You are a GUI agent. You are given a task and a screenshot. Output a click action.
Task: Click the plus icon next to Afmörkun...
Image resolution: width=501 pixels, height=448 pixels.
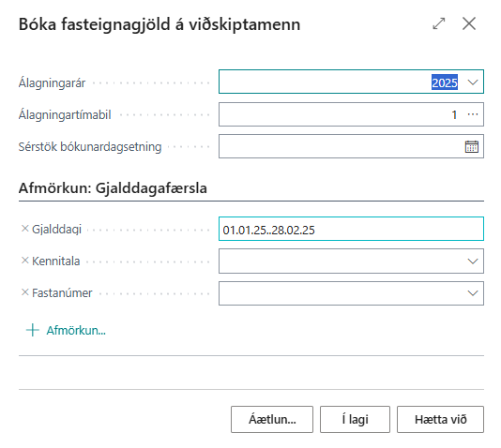[33, 330]
